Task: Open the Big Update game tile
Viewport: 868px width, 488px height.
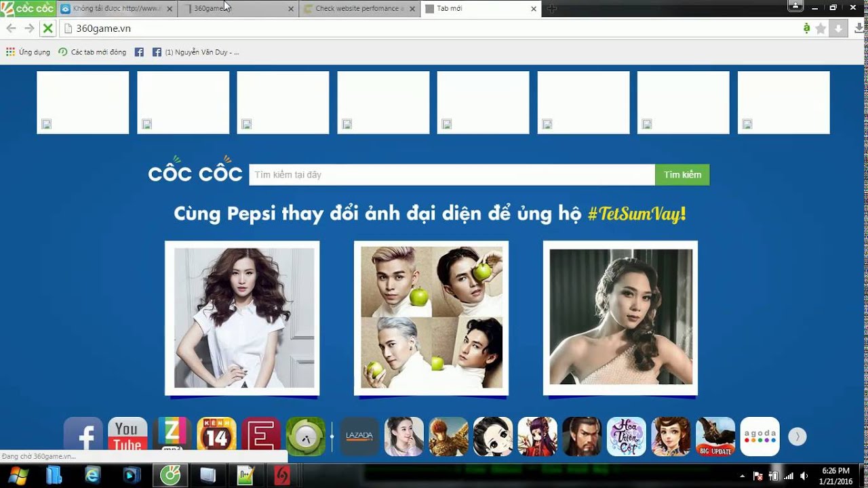Action: [x=715, y=436]
